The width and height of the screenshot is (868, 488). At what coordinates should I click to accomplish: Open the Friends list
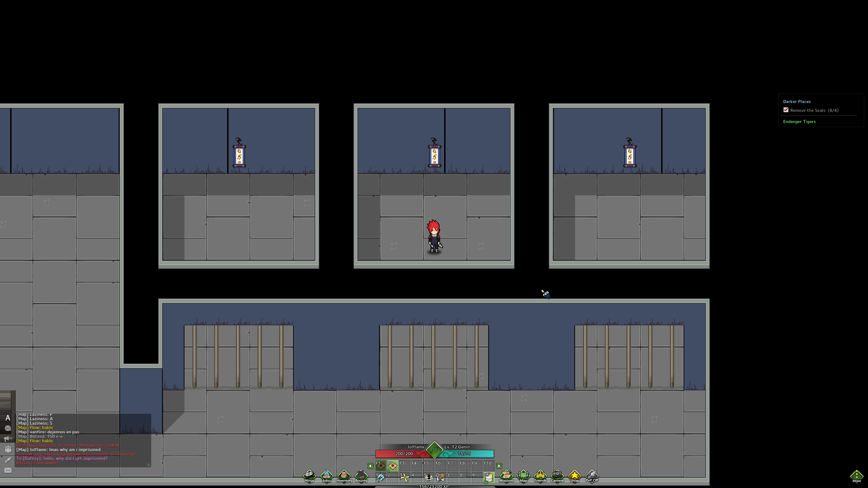[x=540, y=475]
